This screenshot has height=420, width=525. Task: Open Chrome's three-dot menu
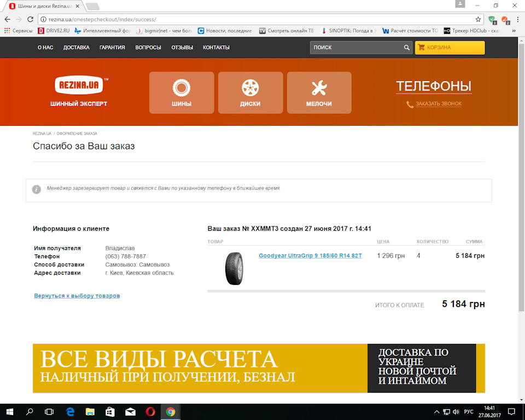coord(518,20)
